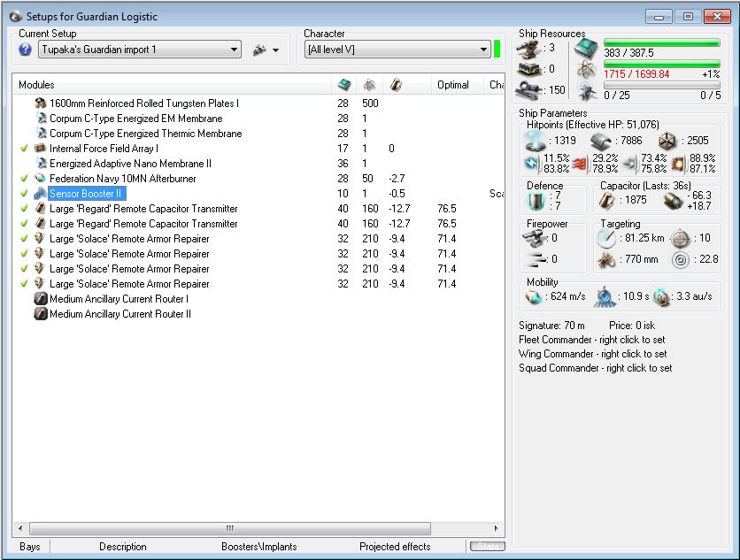Open the Boosters\Implants tab

(259, 547)
